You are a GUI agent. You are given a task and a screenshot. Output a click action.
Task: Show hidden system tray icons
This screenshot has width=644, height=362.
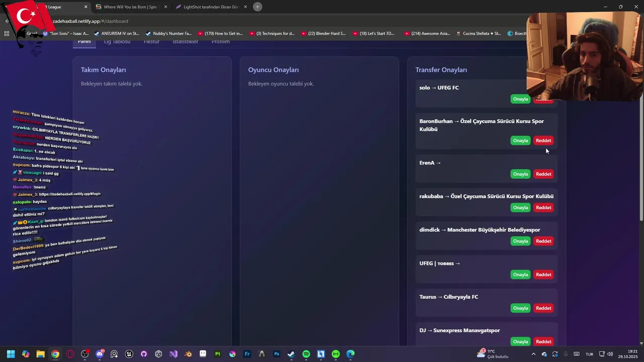(x=533, y=354)
